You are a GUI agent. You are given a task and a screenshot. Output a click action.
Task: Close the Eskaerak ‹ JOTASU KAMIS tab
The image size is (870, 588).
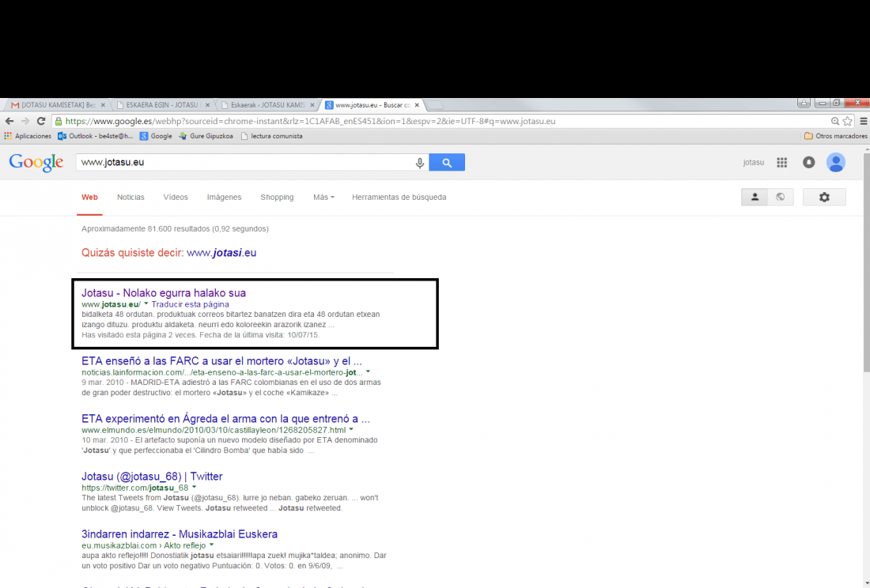(x=312, y=105)
